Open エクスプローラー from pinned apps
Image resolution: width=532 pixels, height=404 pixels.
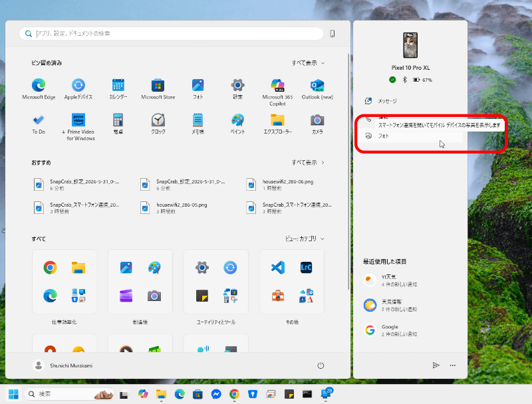click(x=277, y=124)
